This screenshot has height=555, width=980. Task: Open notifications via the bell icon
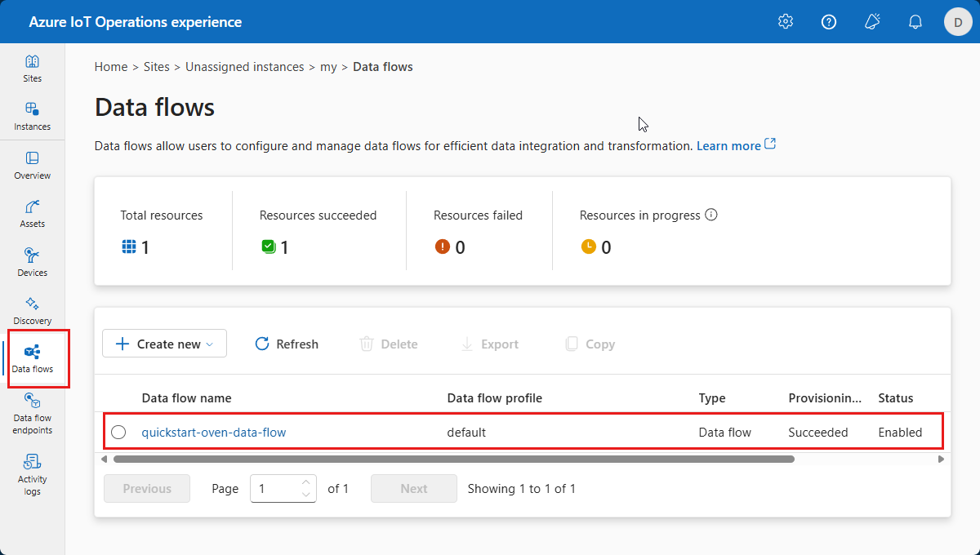[915, 21]
